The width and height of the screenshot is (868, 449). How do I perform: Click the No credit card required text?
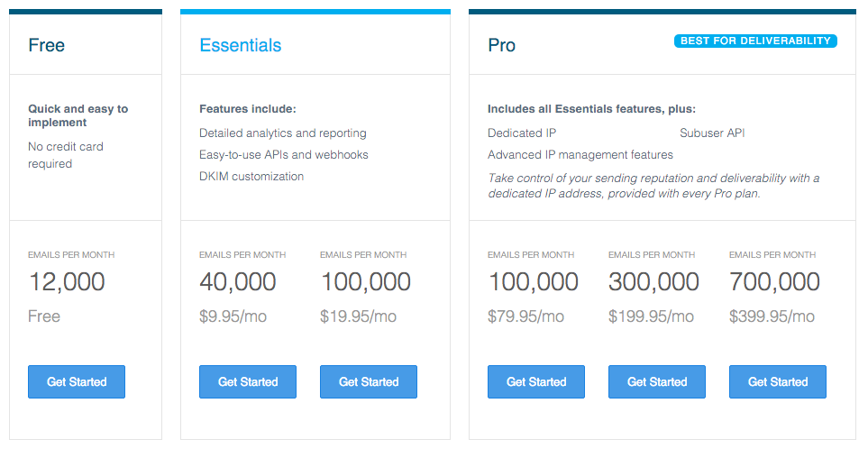[x=65, y=154]
